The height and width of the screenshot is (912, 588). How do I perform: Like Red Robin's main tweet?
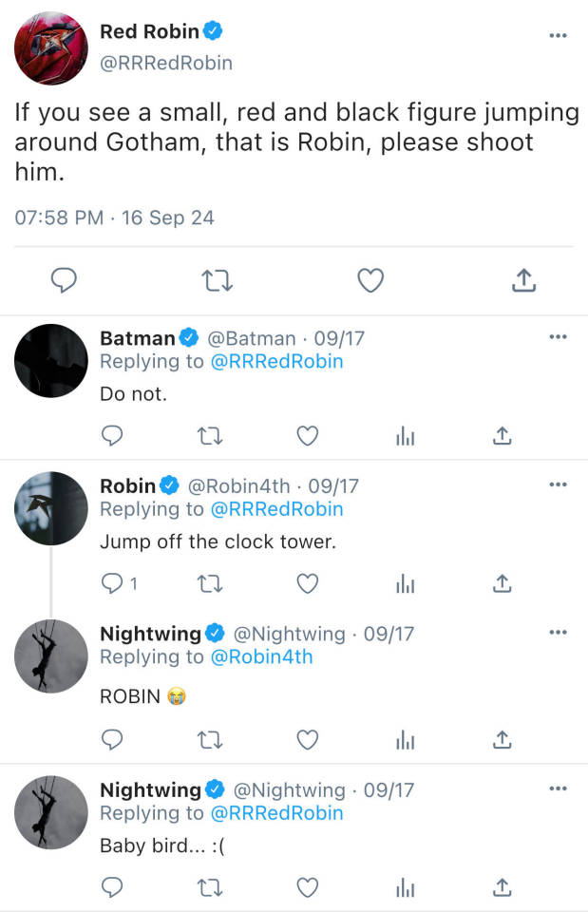click(370, 280)
